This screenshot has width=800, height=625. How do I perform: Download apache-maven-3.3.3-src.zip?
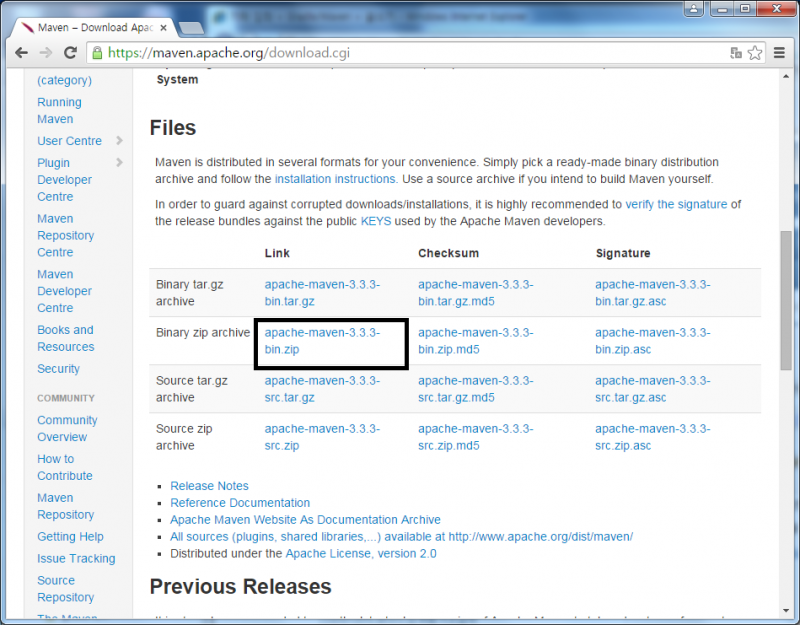click(x=322, y=437)
